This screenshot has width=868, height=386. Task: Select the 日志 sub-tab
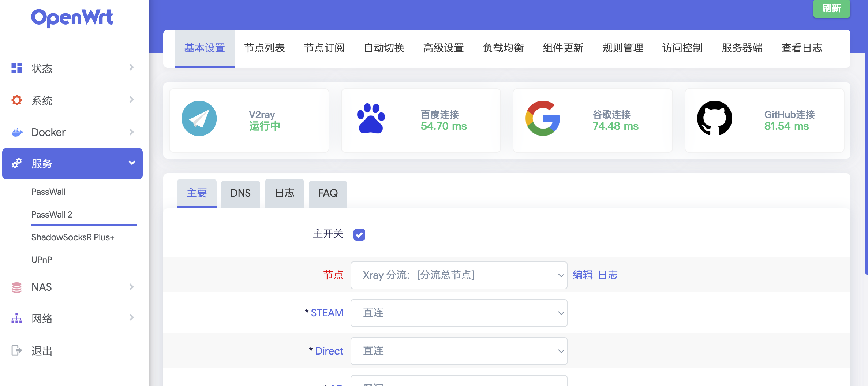pyautogui.click(x=284, y=194)
